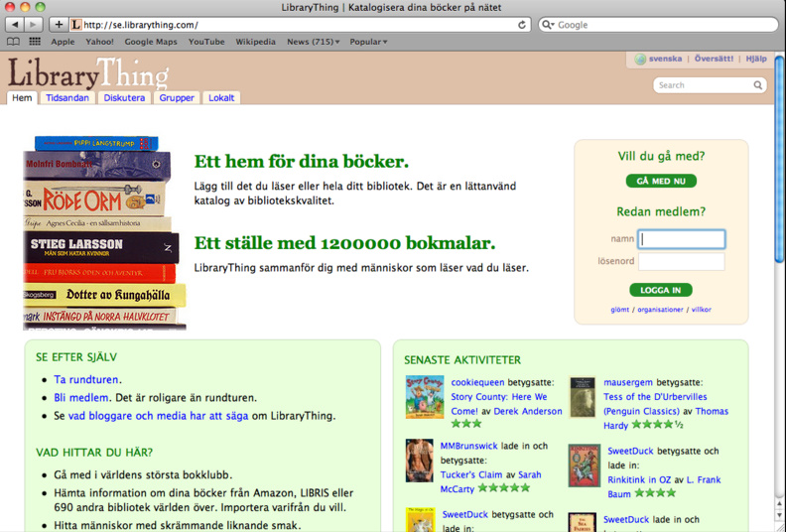This screenshot has height=532, width=786.
Task: Open the YouTube bookmark
Action: 206,42
